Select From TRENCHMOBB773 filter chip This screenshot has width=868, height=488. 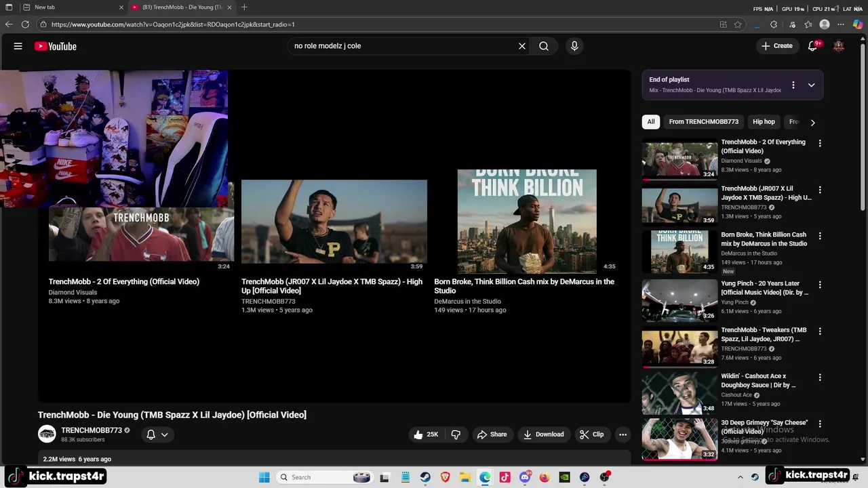tap(703, 122)
